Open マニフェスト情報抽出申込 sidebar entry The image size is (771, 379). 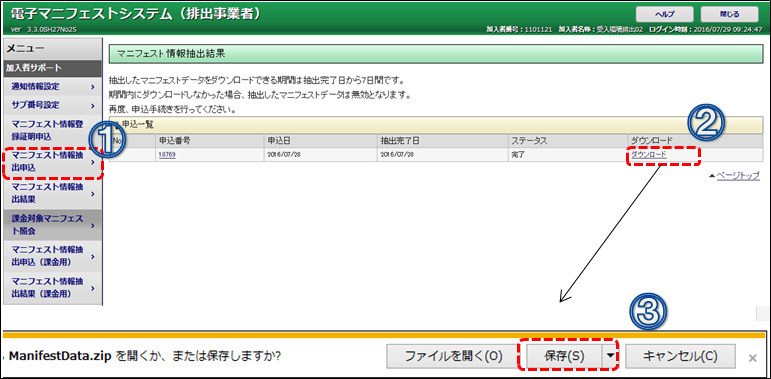click(x=52, y=162)
